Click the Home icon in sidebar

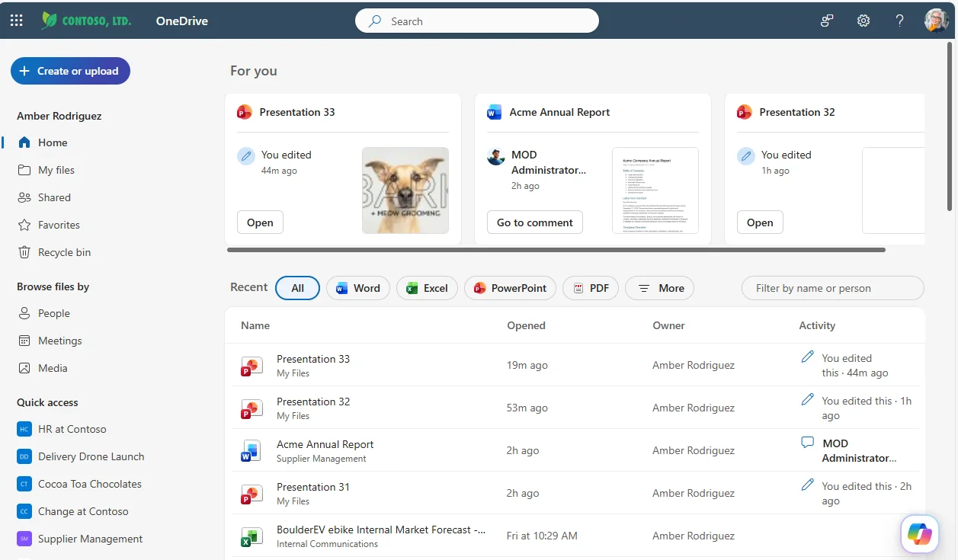click(24, 142)
